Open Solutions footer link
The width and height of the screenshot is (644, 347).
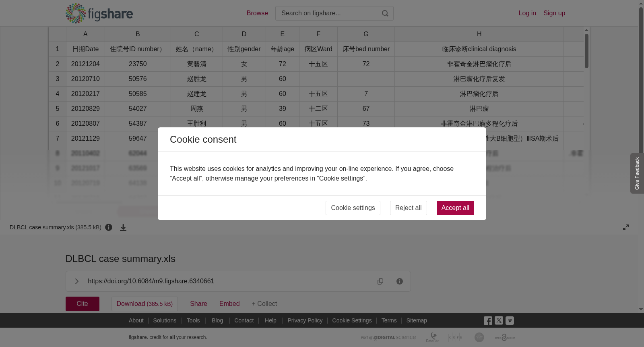(x=165, y=320)
